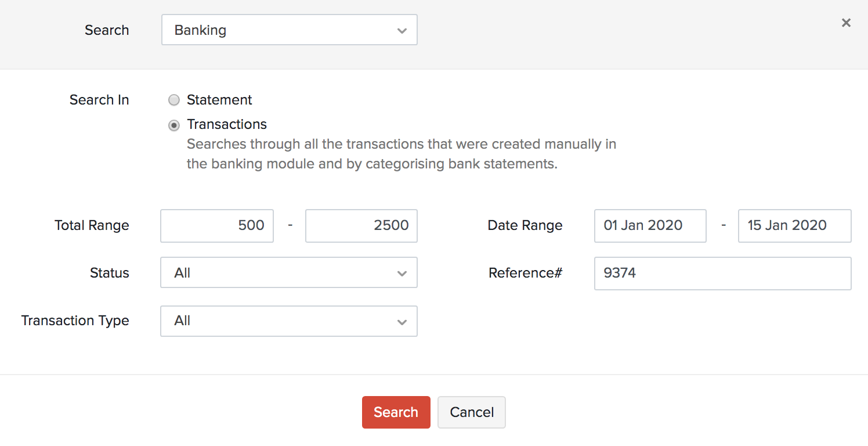
Task: Expand the Status dropdown
Action: pos(288,273)
